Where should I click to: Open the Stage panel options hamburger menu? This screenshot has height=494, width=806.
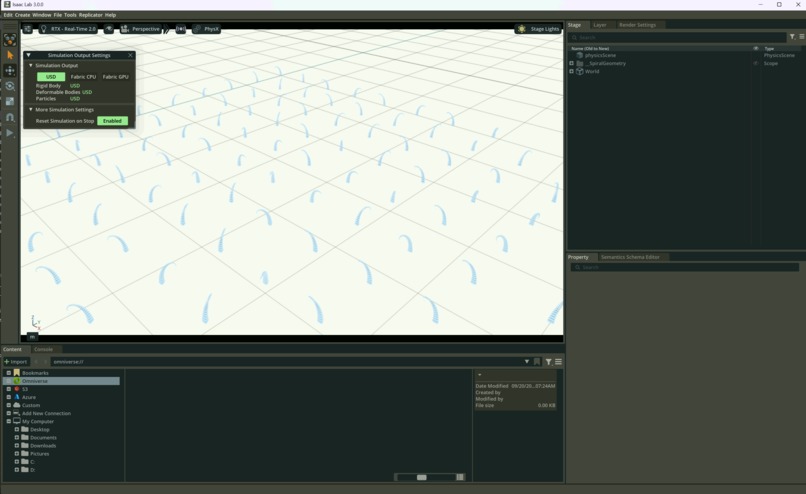click(x=801, y=37)
